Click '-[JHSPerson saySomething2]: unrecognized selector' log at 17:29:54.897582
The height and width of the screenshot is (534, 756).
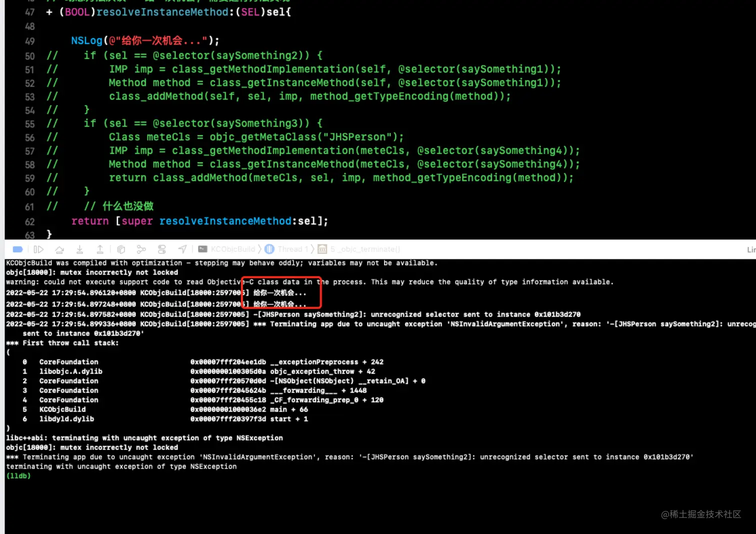pyautogui.click(x=293, y=314)
